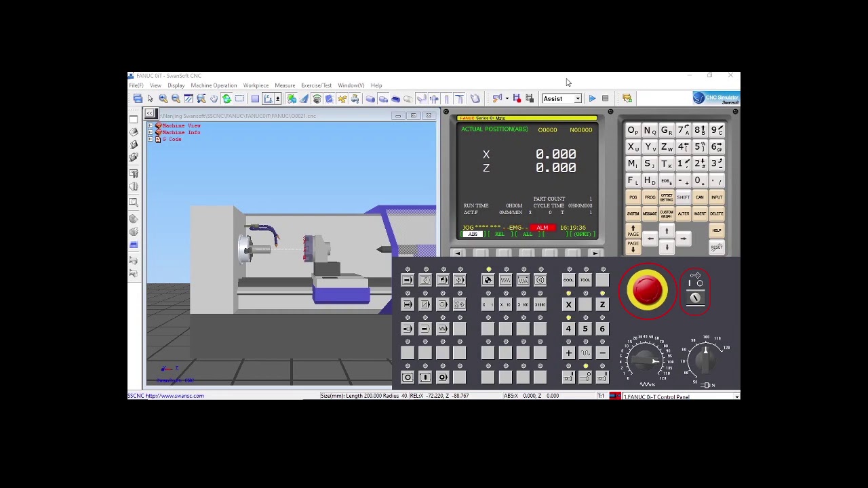
Task: Click the RESET key on the keypad
Action: (x=716, y=247)
